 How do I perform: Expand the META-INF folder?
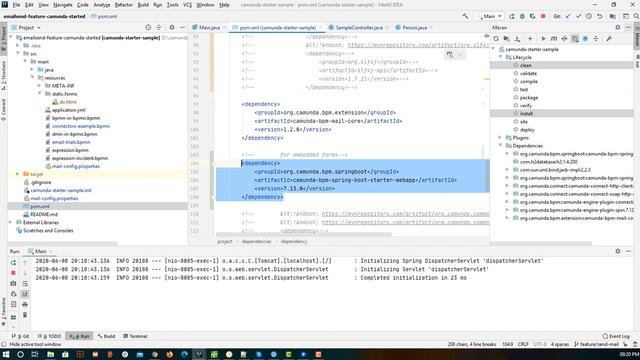[40, 86]
